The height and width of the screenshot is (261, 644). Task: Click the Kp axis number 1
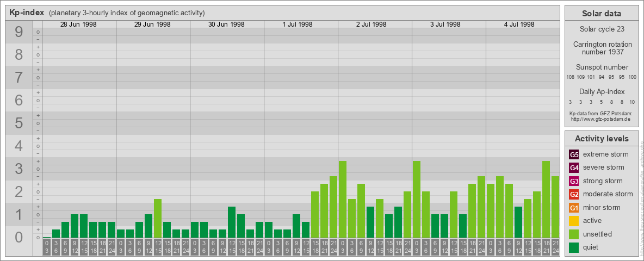(19, 214)
